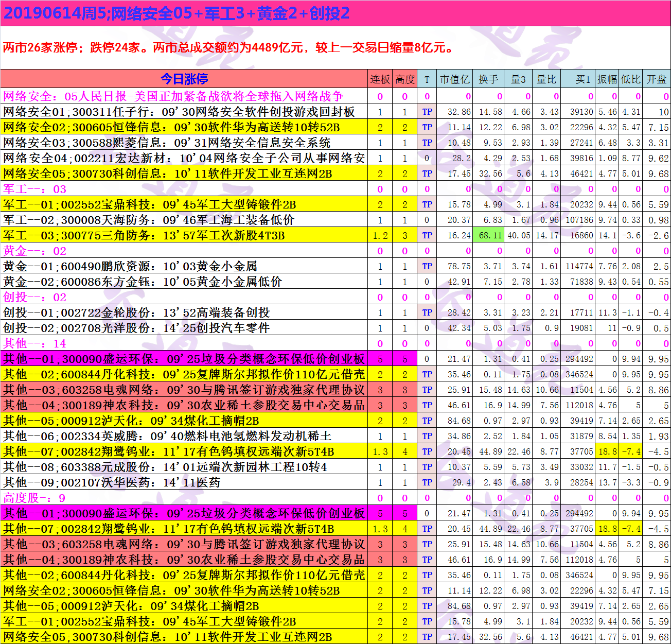Select the 1.2 连板 cell
This screenshot has height=644, width=671.
(380, 235)
